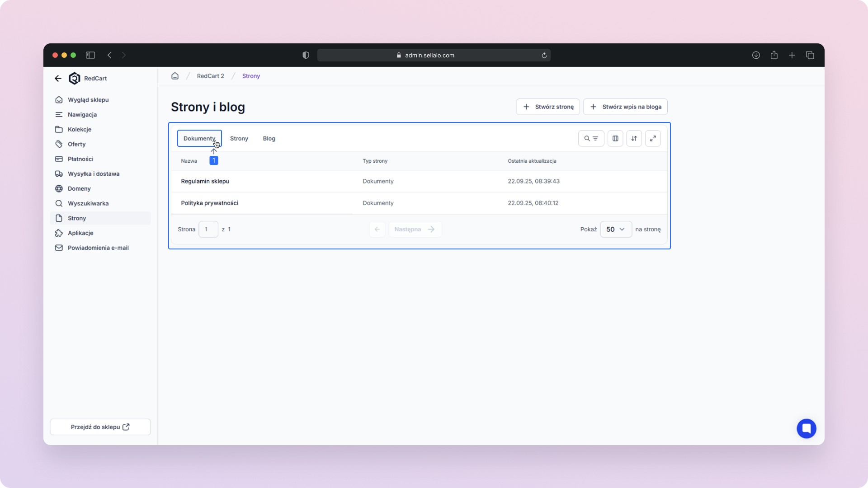Switch to the Blog tab
The image size is (868, 488).
coord(269,139)
